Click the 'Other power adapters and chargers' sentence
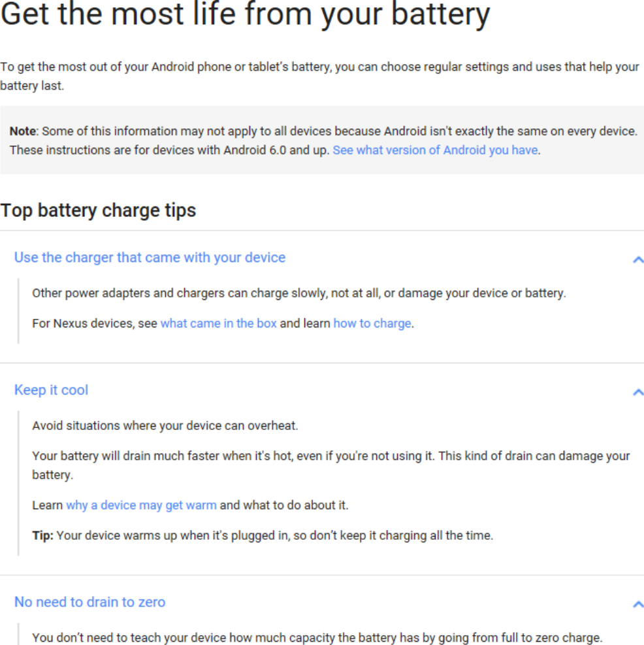The height and width of the screenshot is (645, 644). 299,293
